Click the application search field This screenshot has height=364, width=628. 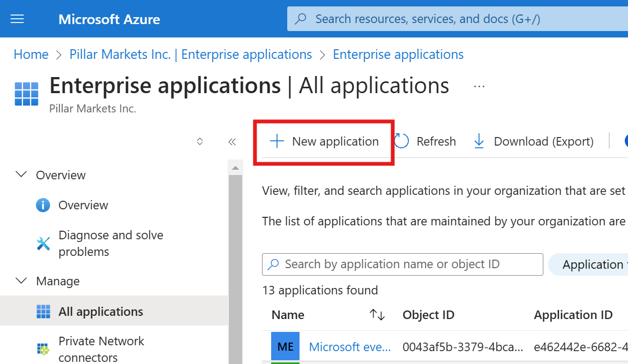click(x=402, y=264)
